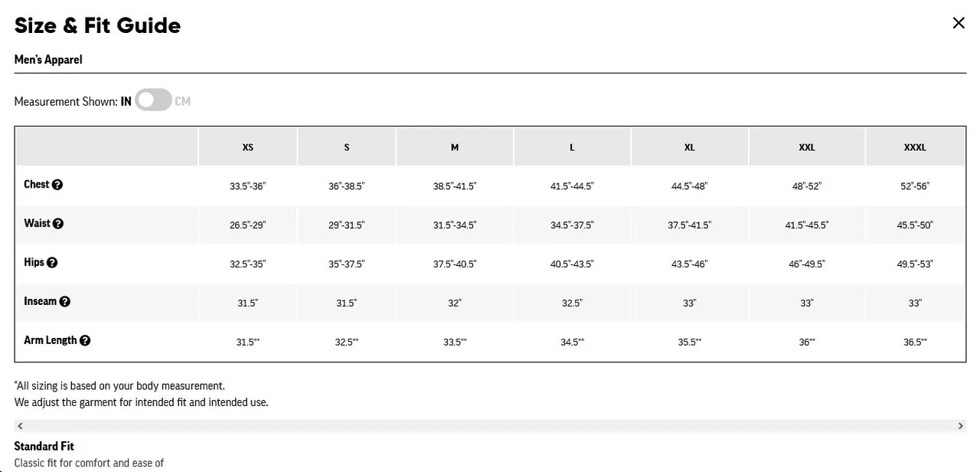Screen dimensions: 980x472
Task: Click the Arm Length help icon
Action: coord(85,341)
